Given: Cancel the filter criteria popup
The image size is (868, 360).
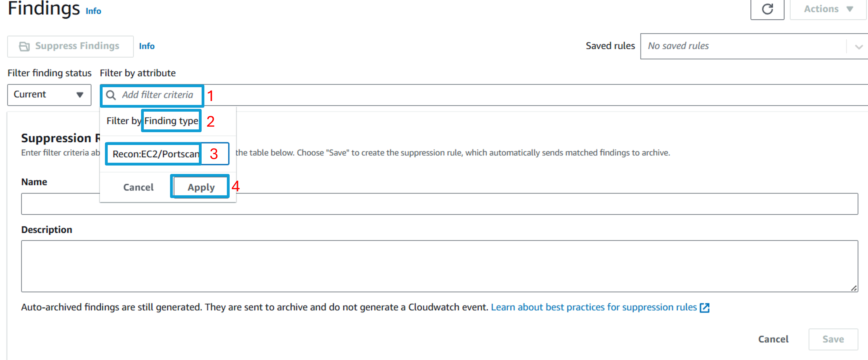Looking at the screenshot, I should click(138, 187).
